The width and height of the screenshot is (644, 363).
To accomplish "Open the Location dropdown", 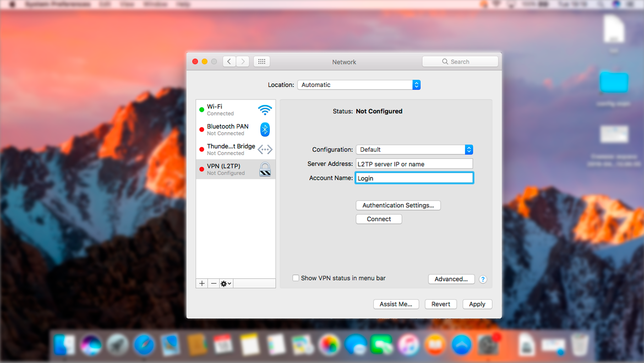I will 359,85.
